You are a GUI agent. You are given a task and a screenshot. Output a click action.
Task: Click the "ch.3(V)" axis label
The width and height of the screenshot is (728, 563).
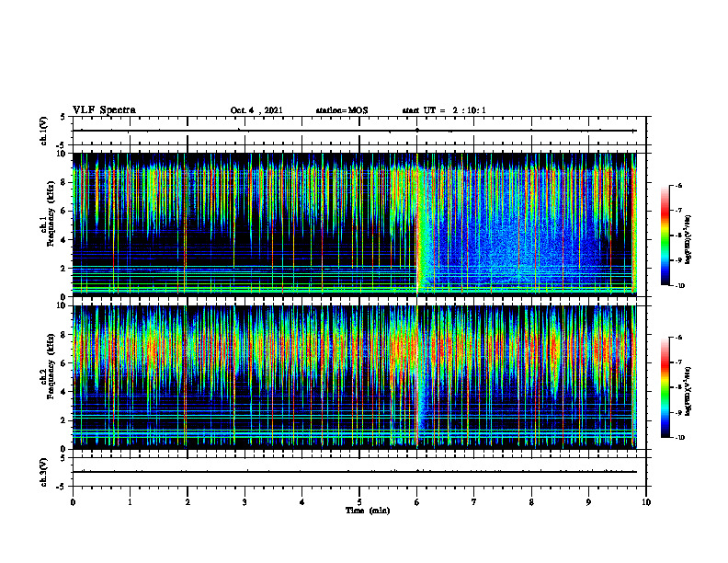(44, 473)
